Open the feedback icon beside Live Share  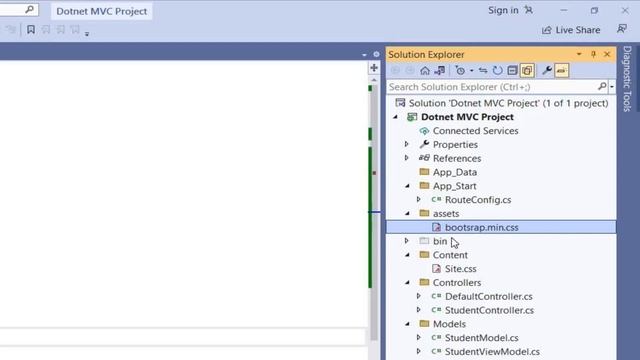point(622,29)
